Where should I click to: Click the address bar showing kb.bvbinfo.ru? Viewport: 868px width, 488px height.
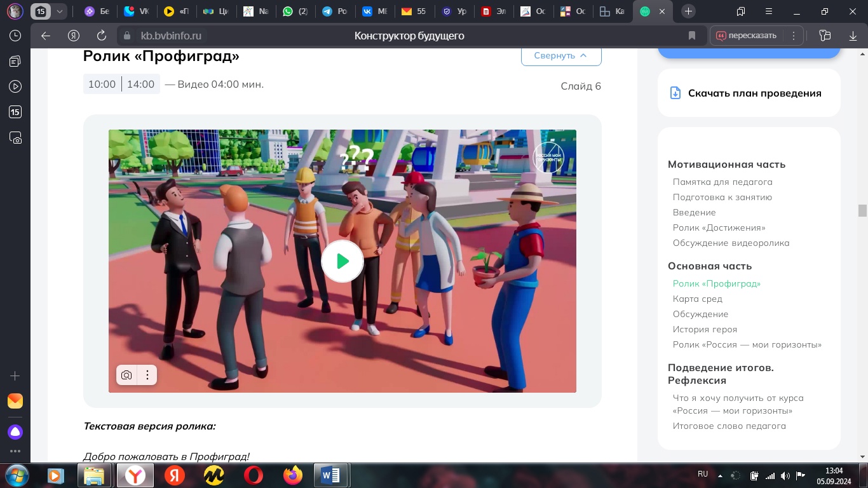coord(171,36)
